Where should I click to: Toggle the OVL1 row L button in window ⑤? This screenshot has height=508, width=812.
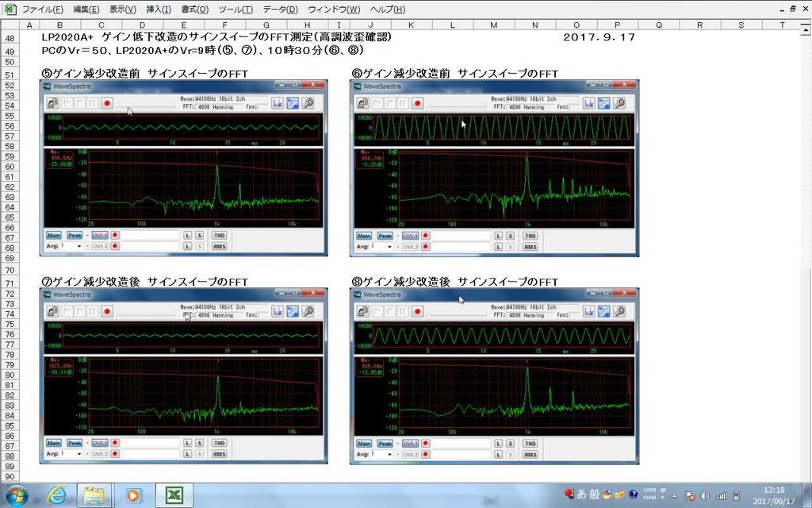tap(187, 235)
